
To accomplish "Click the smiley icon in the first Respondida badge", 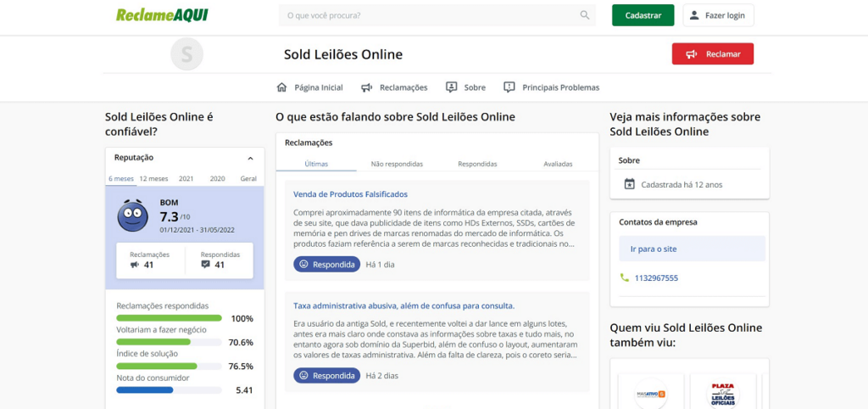I will click(303, 265).
